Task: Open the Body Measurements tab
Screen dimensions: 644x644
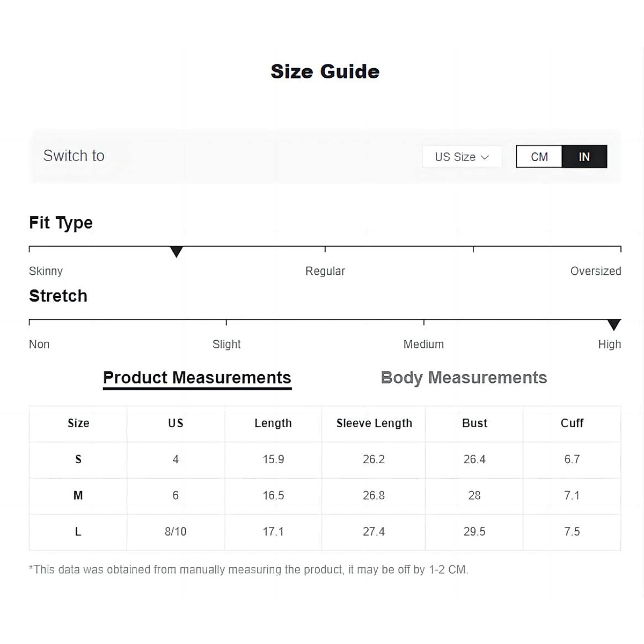Action: click(x=464, y=378)
